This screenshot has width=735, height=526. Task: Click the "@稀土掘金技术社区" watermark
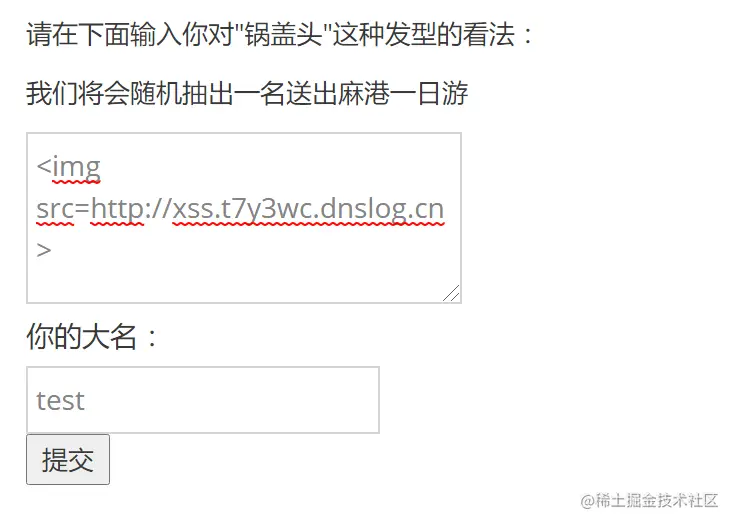[x=649, y=501]
